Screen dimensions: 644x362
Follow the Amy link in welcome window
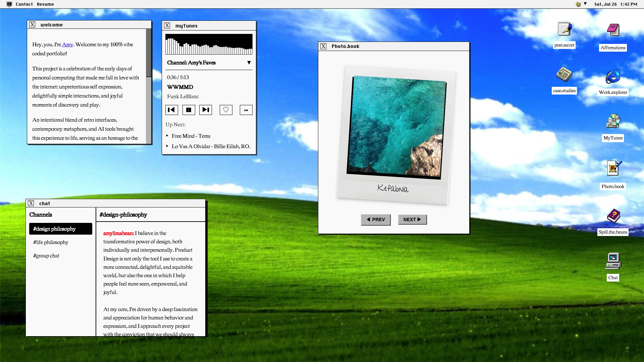click(67, 44)
